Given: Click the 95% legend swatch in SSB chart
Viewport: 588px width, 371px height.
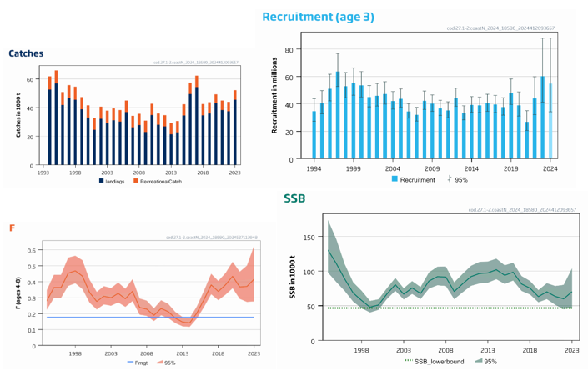Looking at the screenshot, I should coord(478,360).
